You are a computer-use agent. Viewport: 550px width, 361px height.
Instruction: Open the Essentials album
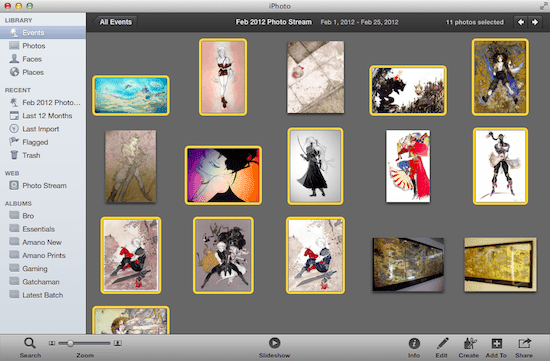click(x=43, y=229)
